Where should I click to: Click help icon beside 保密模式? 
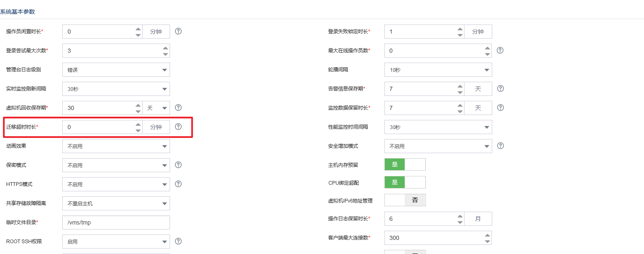pos(178,165)
